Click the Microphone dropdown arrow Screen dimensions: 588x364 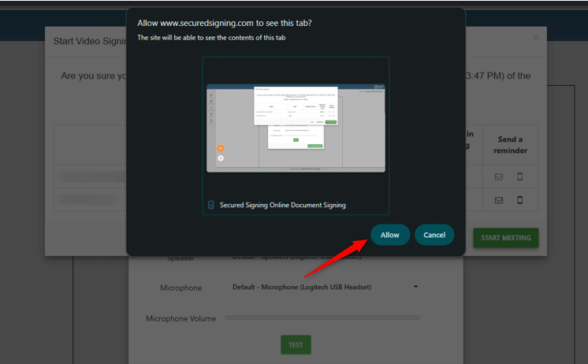tap(415, 287)
